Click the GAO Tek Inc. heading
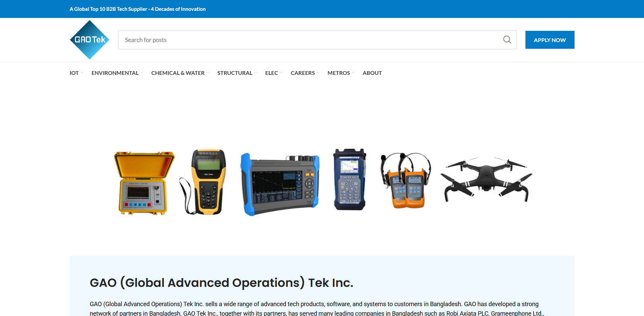The width and height of the screenshot is (644, 316). [x=221, y=282]
